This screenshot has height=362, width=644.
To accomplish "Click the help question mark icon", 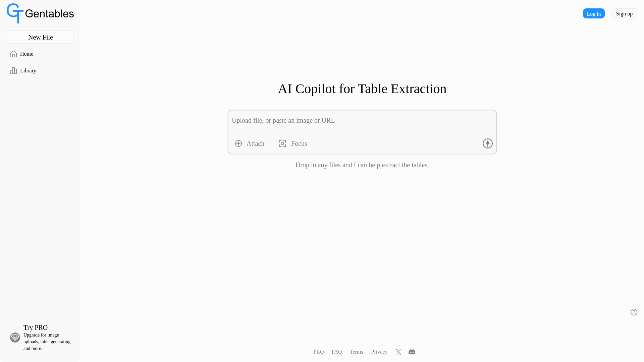I will coord(634,312).
